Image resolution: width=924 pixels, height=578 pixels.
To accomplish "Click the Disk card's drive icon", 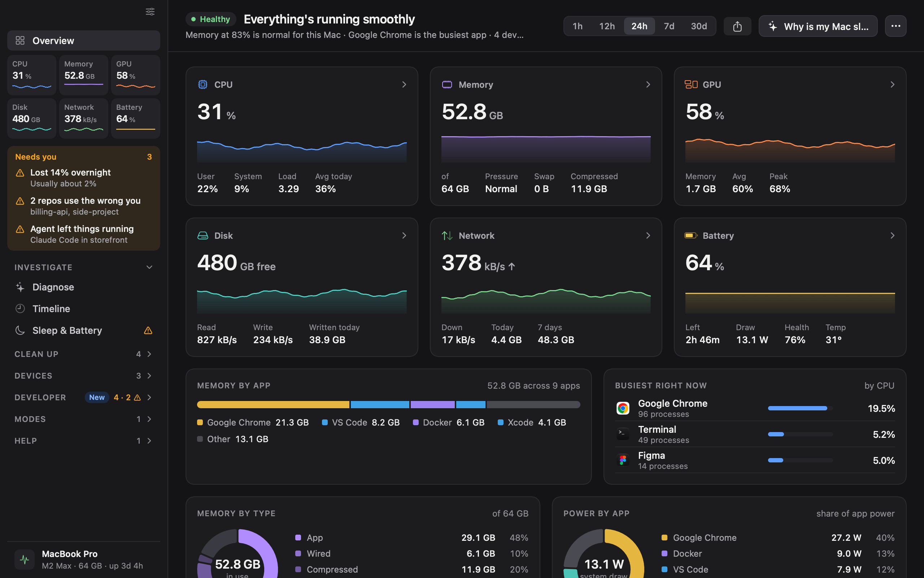I will (x=203, y=236).
